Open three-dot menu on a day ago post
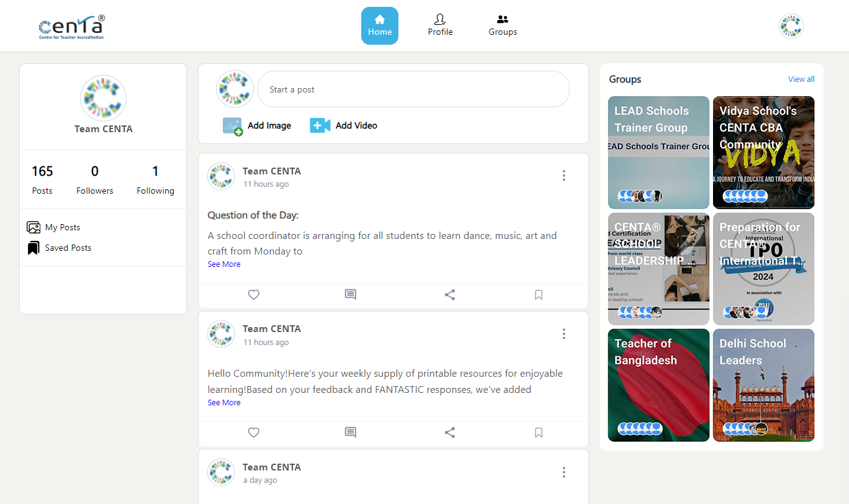Viewport: 849px width, 504px height. pos(564,472)
